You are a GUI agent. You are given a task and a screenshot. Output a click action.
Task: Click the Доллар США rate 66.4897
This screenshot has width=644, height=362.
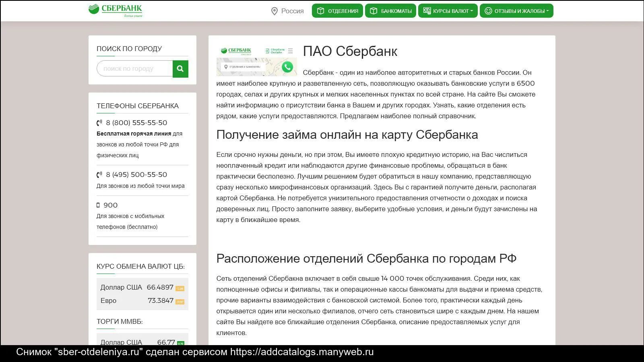160,287
